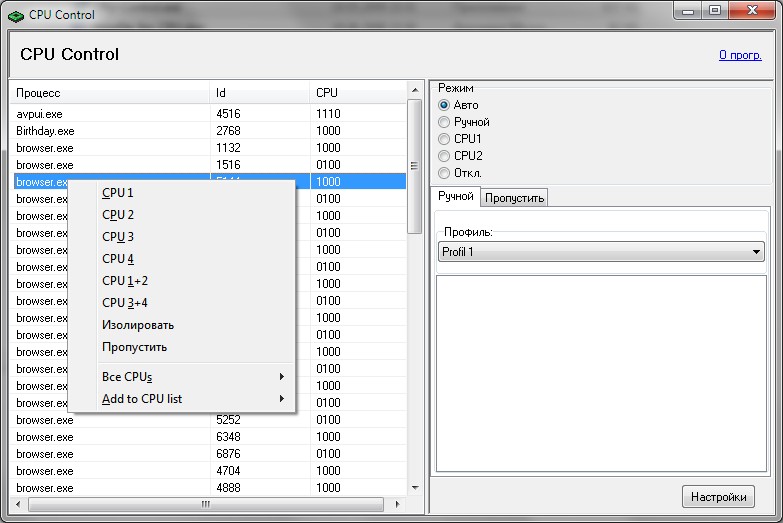
Task: Sort by the CPU column header
Action: [358, 93]
